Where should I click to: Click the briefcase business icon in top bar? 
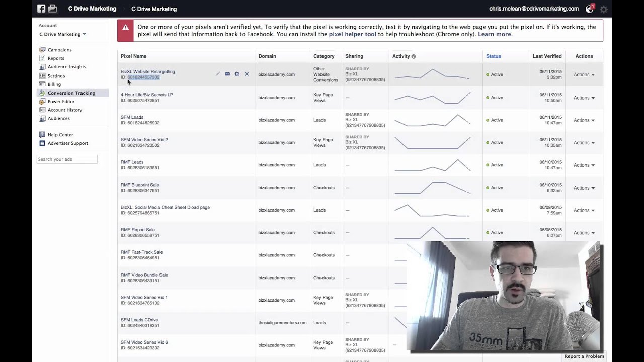coord(52,9)
